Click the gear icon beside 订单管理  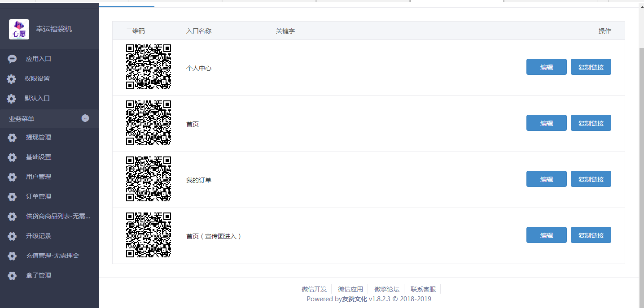[x=12, y=197]
